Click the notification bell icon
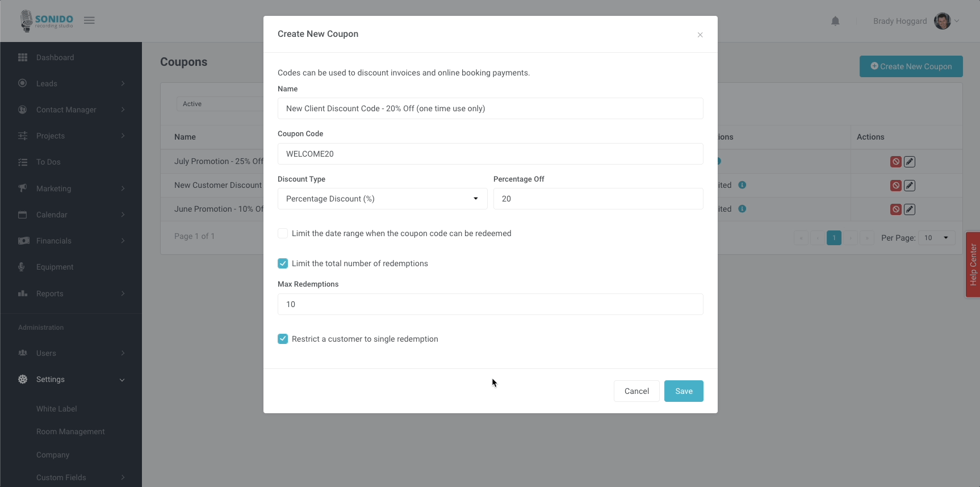This screenshot has height=487, width=980. pos(835,21)
